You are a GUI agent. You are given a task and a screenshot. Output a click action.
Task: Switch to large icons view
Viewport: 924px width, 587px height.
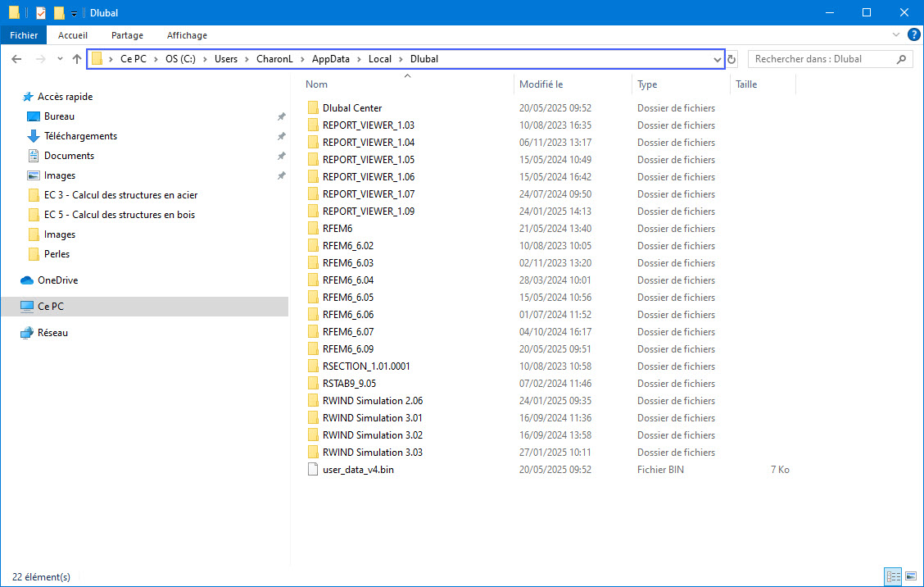(911, 576)
